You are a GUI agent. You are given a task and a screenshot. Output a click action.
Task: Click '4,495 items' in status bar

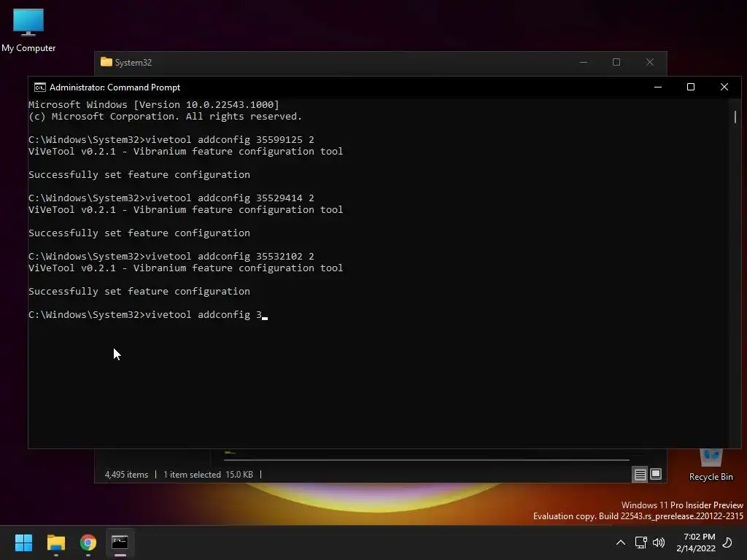click(126, 475)
